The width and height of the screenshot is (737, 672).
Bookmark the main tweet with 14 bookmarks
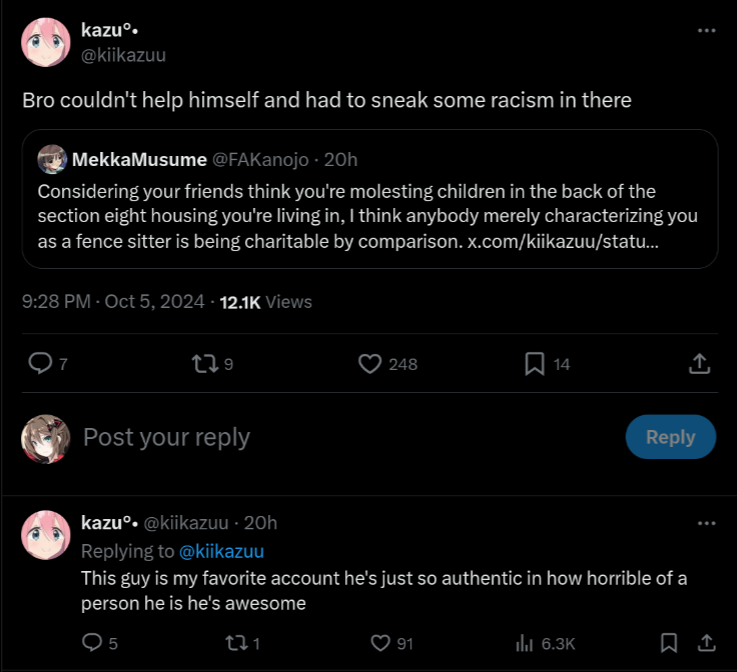tap(534, 364)
